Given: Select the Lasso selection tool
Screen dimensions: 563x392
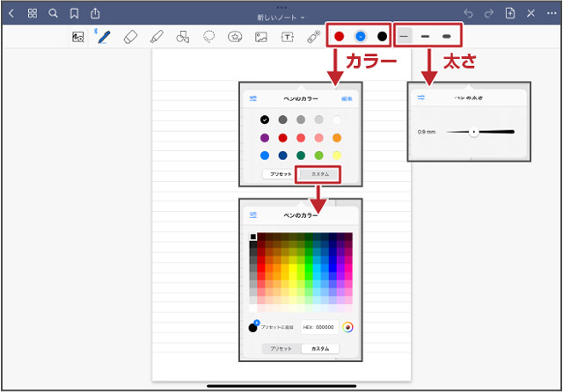Looking at the screenshot, I should click(x=208, y=37).
